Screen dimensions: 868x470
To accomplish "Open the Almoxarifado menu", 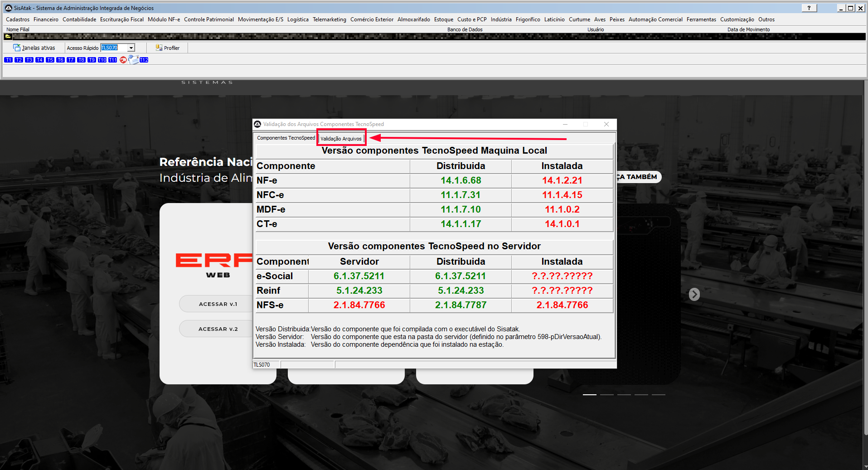I will [414, 19].
